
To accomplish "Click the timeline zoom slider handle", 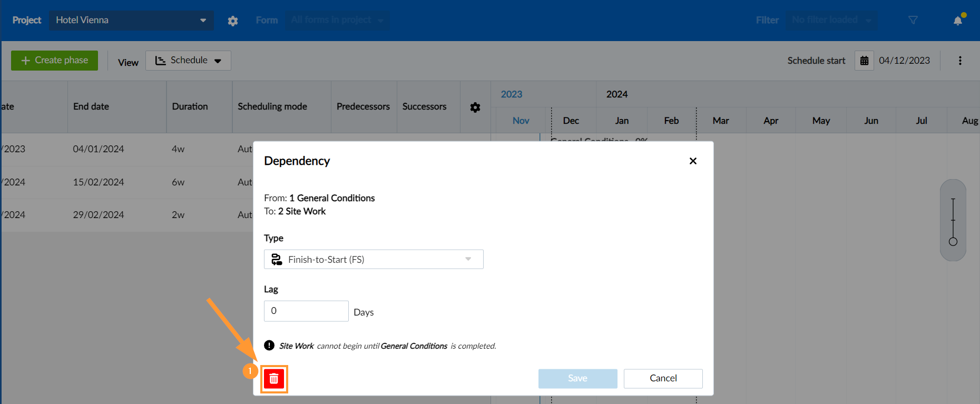I will pos(953,242).
